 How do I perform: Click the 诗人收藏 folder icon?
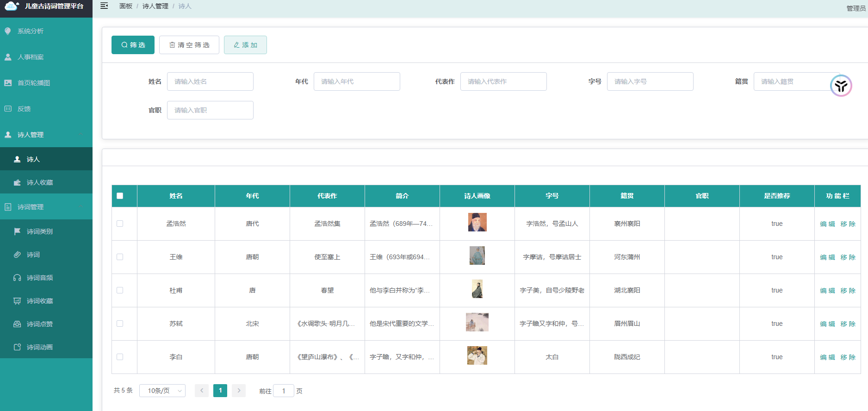click(17, 182)
